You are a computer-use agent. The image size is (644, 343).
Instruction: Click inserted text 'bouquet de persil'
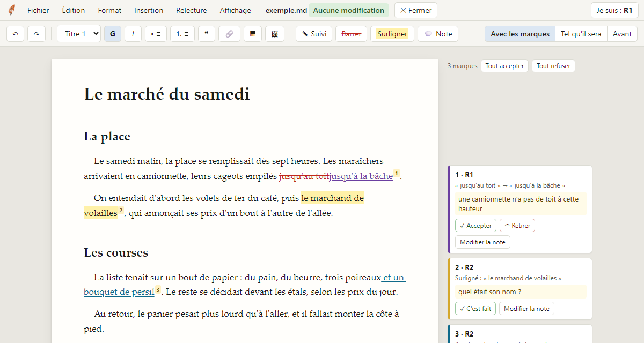(119, 293)
